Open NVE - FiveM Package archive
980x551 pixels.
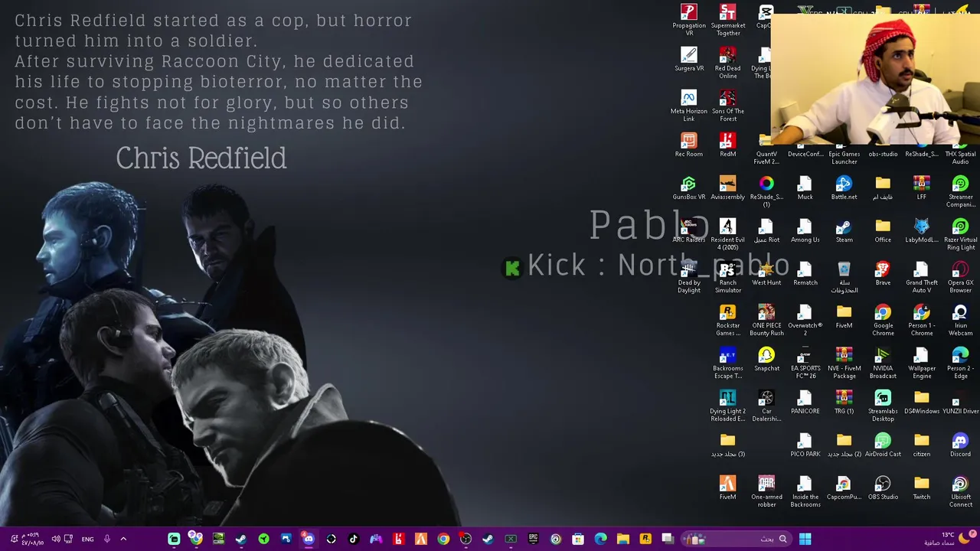click(x=844, y=363)
